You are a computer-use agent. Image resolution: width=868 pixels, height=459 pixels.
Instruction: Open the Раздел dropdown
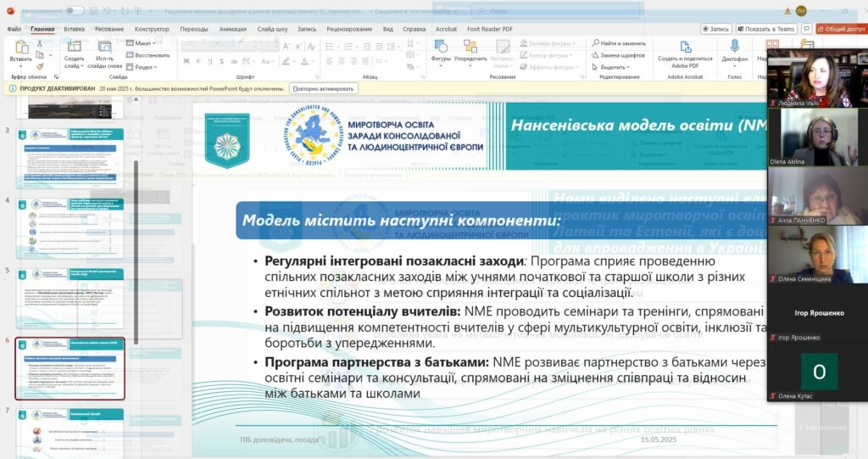142,66
